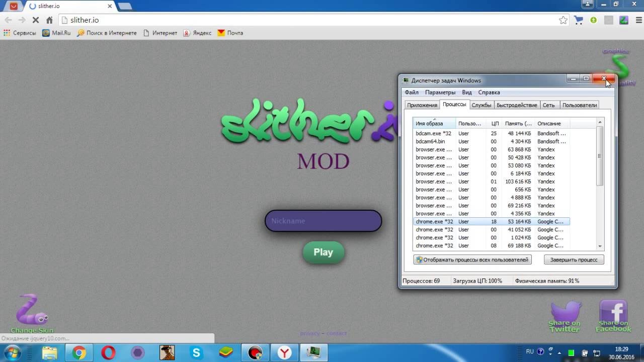
Task: Click the RU language indicator in tray
Action: point(530,351)
